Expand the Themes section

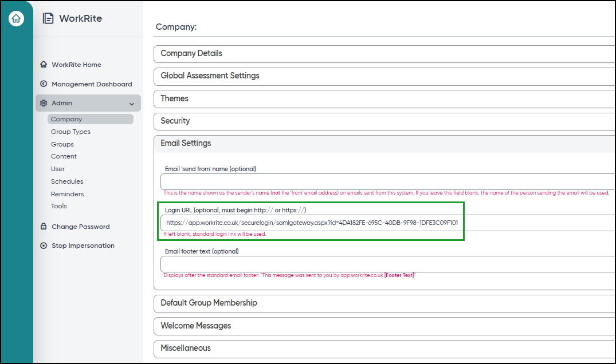384,99
